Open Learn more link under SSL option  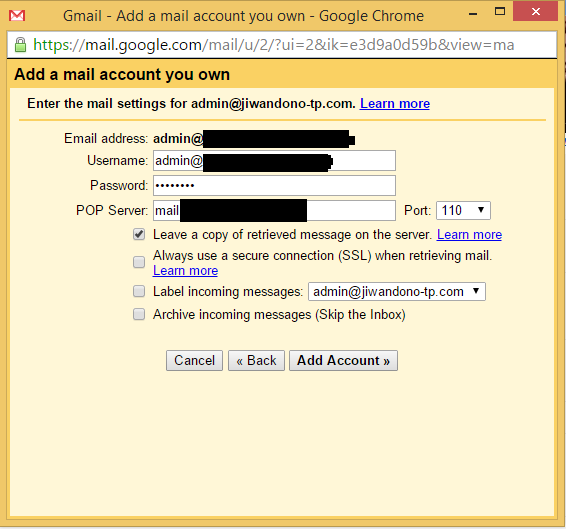186,270
